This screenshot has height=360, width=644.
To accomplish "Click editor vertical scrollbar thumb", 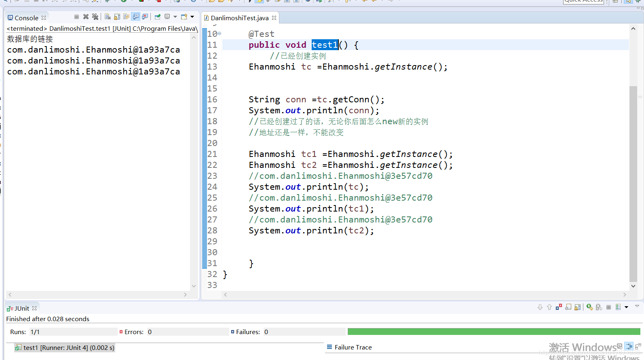I will [x=633, y=184].
